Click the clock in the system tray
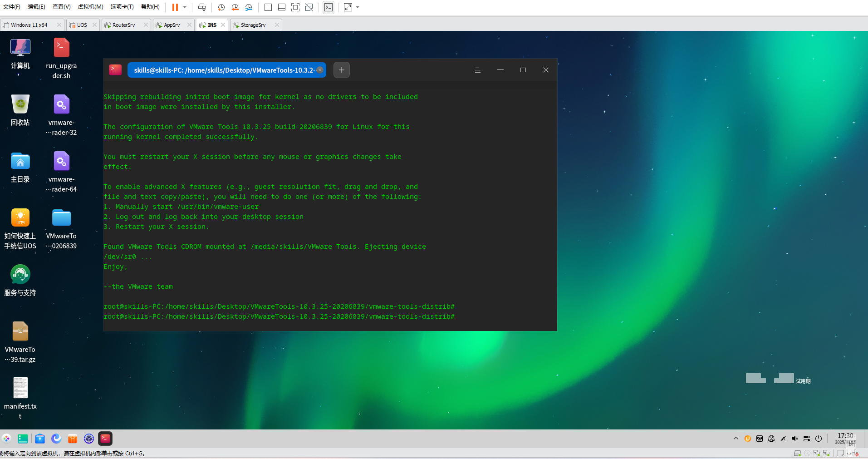868x459 pixels. coord(844,438)
